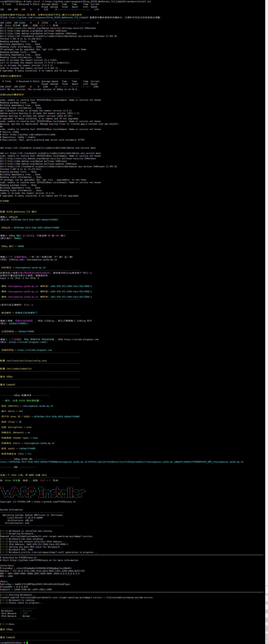Open the crazypeace V2ray_VLESS_WebSocket_TLS_CaddyV2 repository link
The width and height of the screenshot is (268, 644).
click(48, 18)
